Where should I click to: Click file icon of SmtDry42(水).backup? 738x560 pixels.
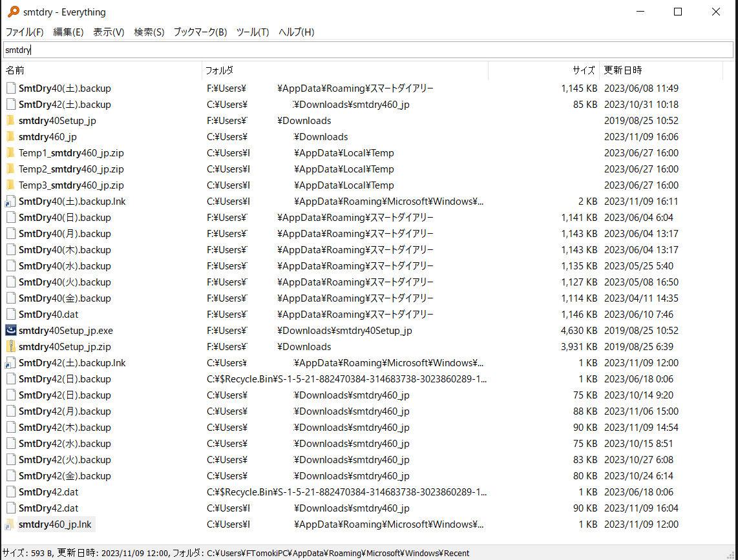click(11, 444)
